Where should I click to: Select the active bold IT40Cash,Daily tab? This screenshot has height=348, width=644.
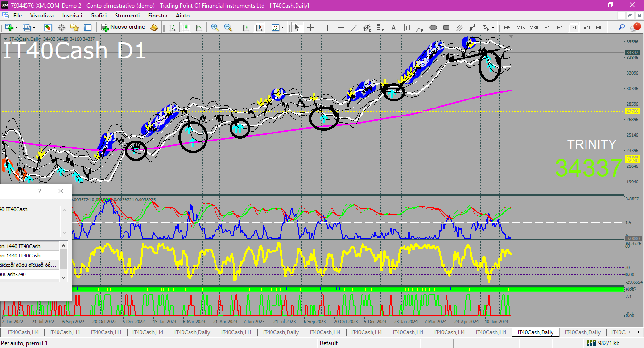tap(535, 332)
